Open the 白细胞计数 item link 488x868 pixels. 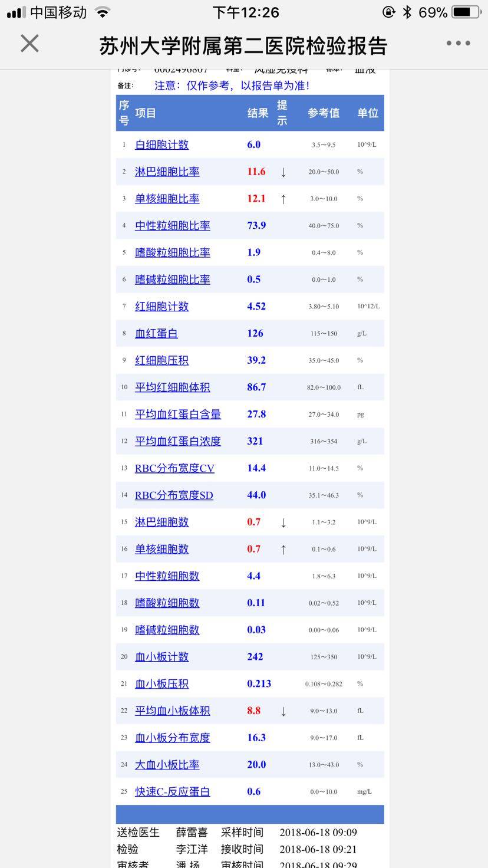[161, 145]
